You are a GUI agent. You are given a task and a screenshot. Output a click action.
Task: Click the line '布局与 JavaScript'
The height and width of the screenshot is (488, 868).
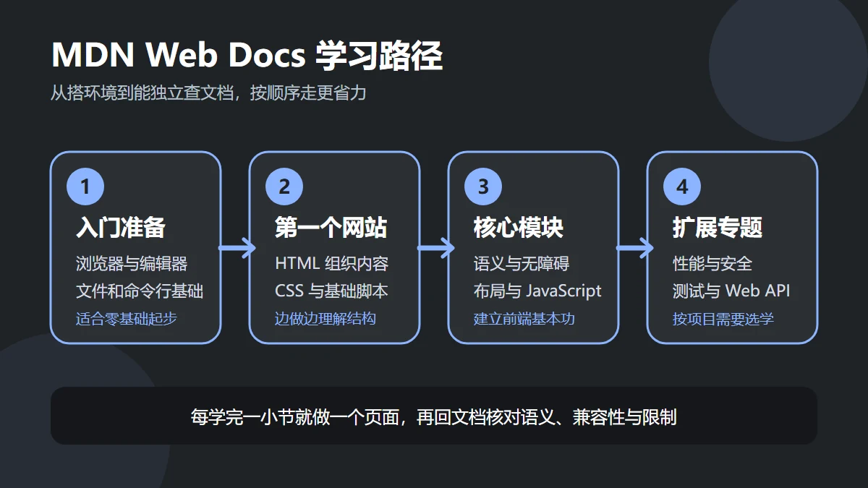tap(537, 291)
